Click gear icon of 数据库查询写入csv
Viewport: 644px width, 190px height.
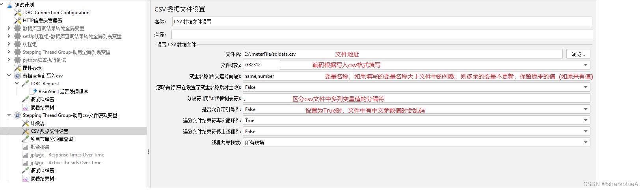[x=18, y=76]
